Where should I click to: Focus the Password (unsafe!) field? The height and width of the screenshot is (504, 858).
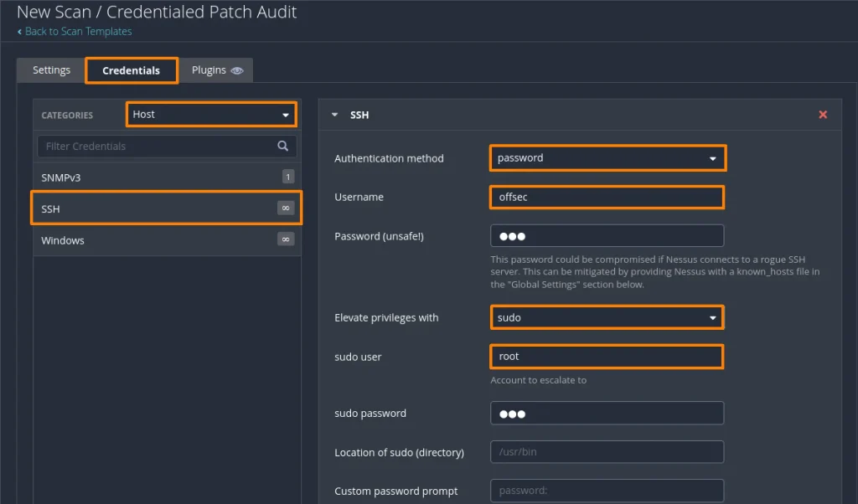(x=607, y=236)
